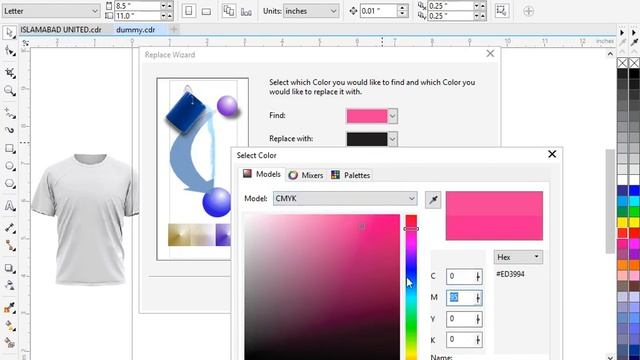Image resolution: width=640 pixels, height=360 pixels.
Task: Click the pink Find color swatch
Action: coord(367,116)
